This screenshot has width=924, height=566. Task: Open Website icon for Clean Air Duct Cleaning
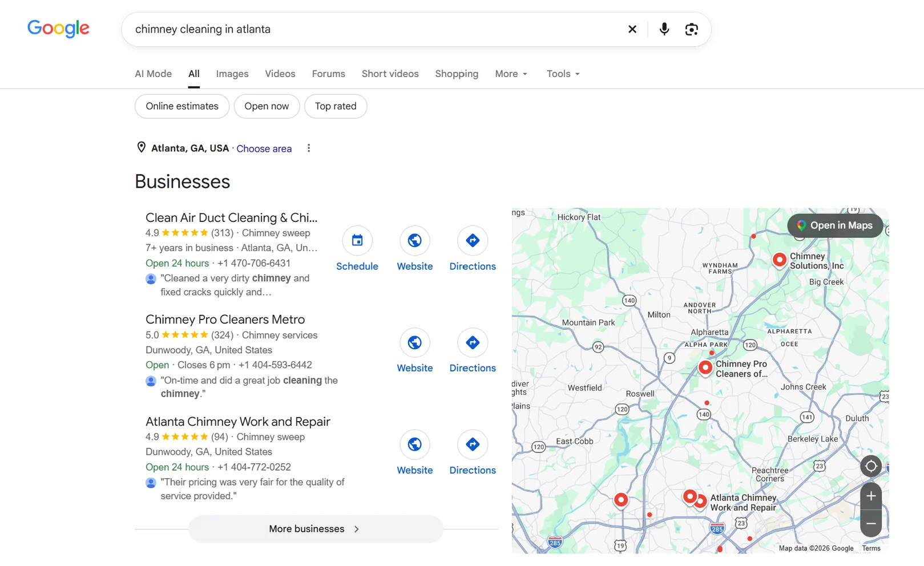pos(415,241)
